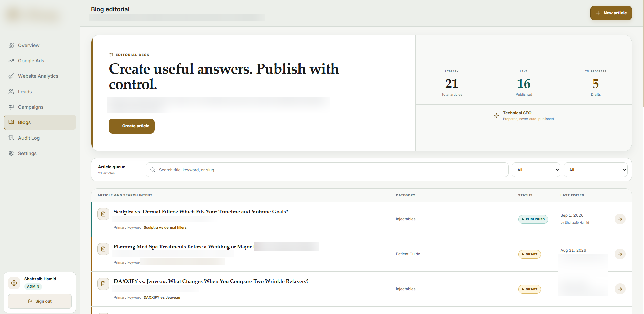Open the Planning Med Spa Treatments article arrow
Image resolution: width=644 pixels, height=314 pixels.
pos(620,254)
